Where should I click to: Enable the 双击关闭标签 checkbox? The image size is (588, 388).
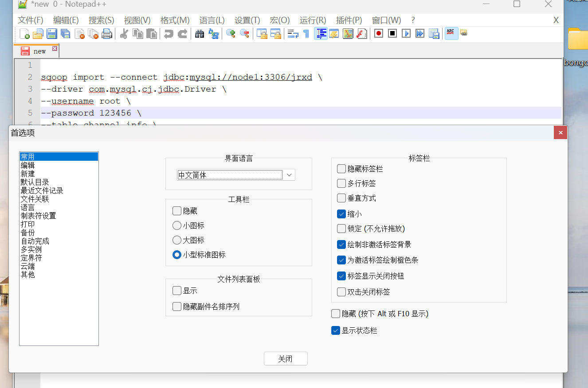click(x=341, y=292)
